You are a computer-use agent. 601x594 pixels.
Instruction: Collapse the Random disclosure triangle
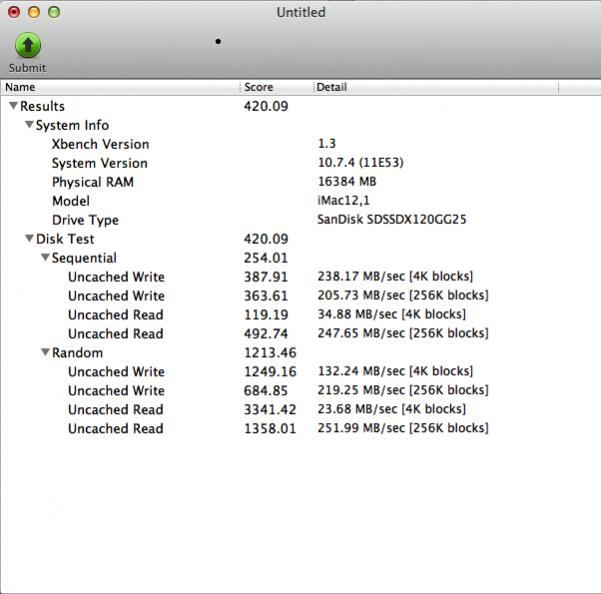tap(45, 352)
